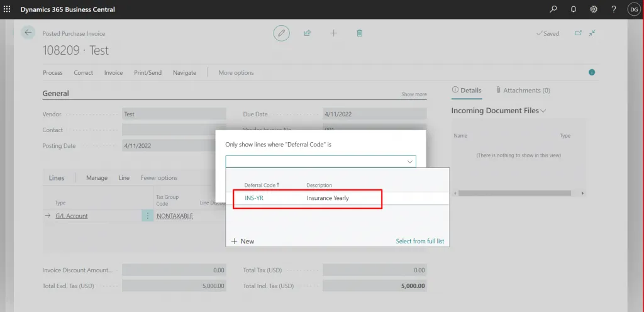
Task: Click the blue information icon
Action: point(592,72)
